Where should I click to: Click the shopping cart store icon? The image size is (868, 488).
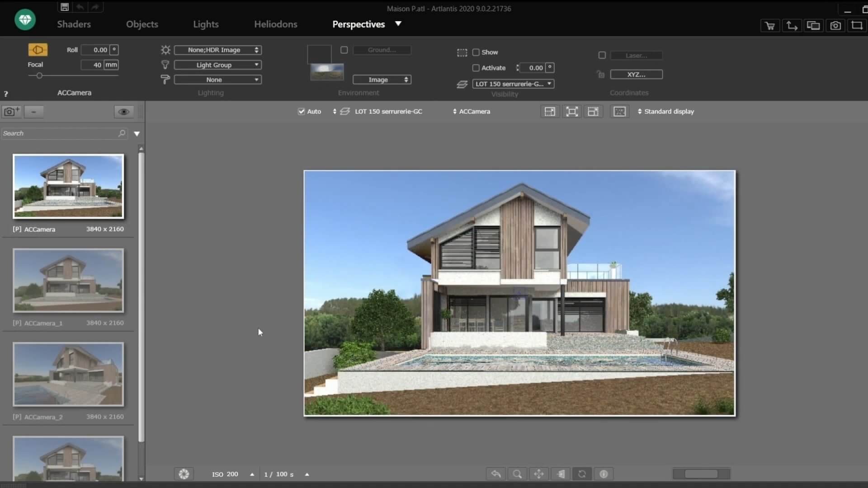point(770,26)
